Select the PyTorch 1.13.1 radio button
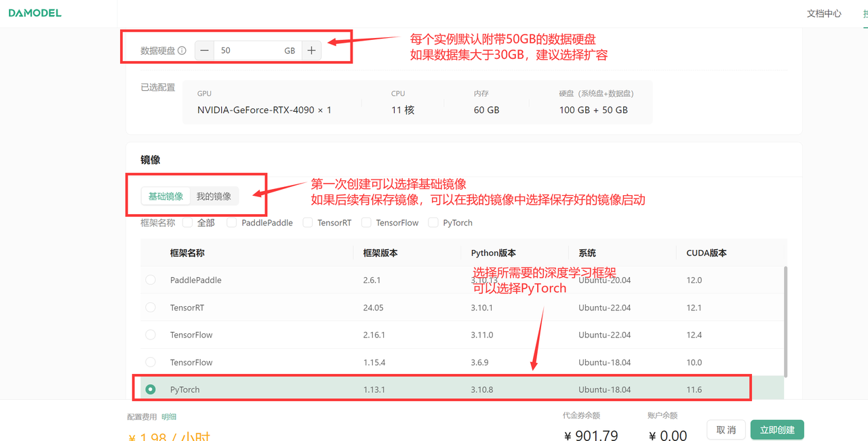Screen dimensions: 868x441 pos(151,390)
